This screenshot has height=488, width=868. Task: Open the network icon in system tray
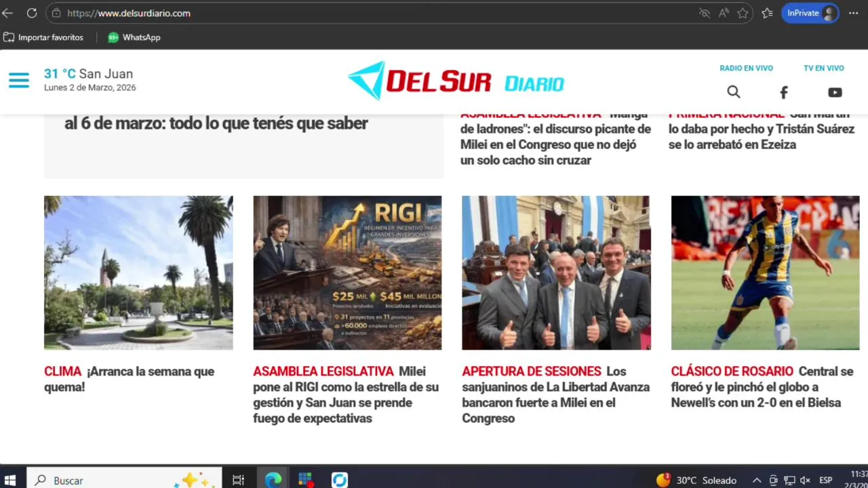(790, 480)
